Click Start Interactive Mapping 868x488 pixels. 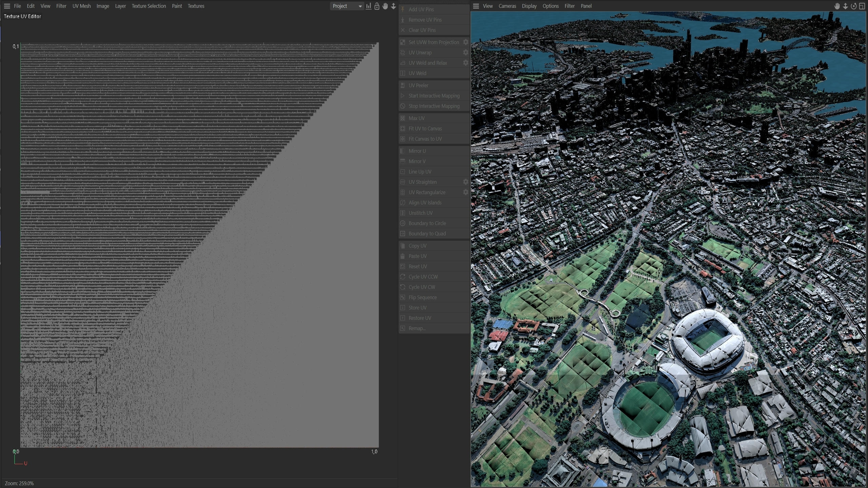tap(434, 96)
